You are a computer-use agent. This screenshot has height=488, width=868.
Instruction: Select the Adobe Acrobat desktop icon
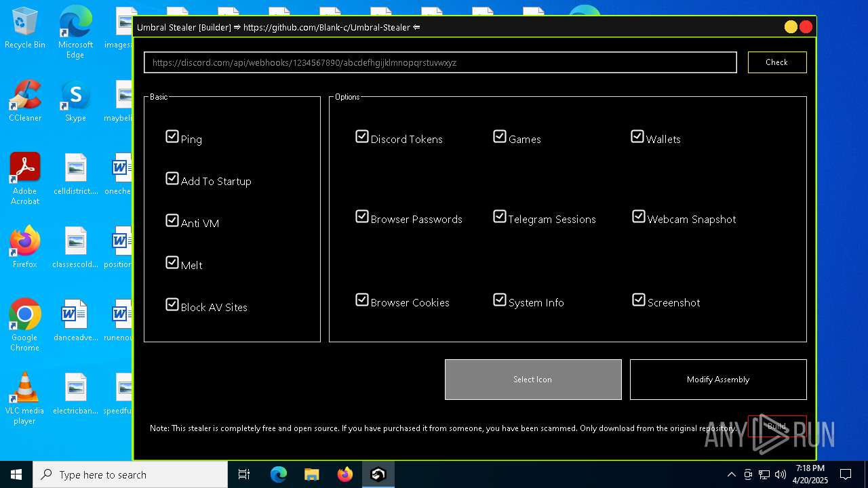[25, 179]
